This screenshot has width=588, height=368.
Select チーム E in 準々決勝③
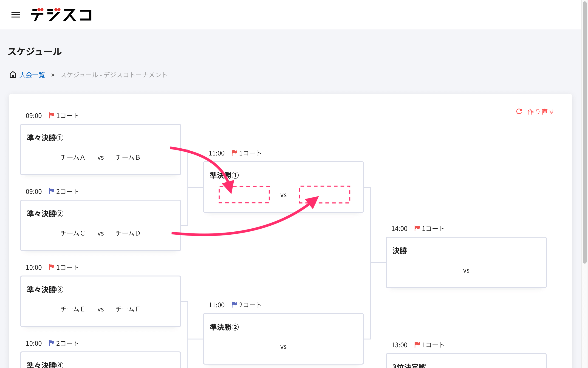click(73, 309)
